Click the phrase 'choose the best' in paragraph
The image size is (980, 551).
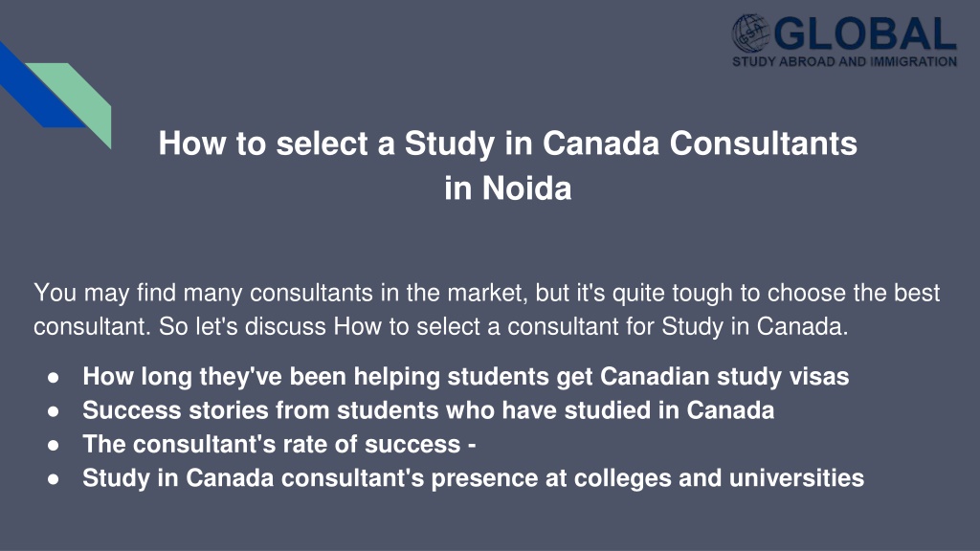point(854,293)
